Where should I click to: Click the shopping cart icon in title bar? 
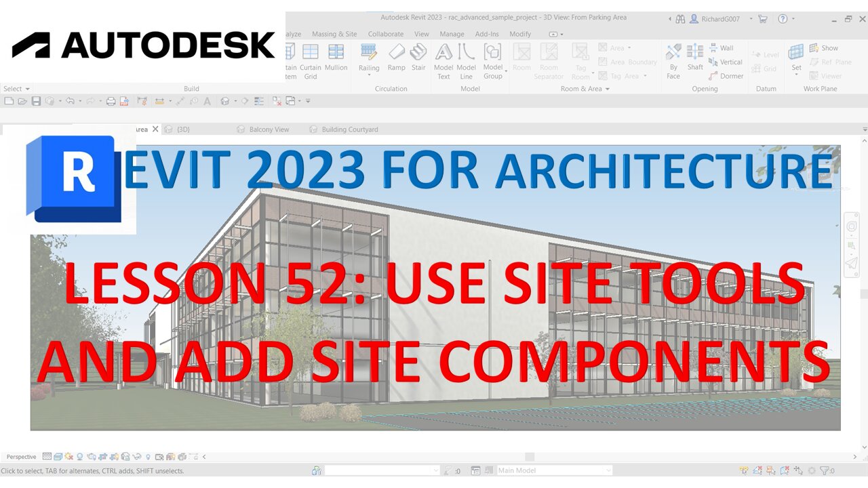(763, 19)
